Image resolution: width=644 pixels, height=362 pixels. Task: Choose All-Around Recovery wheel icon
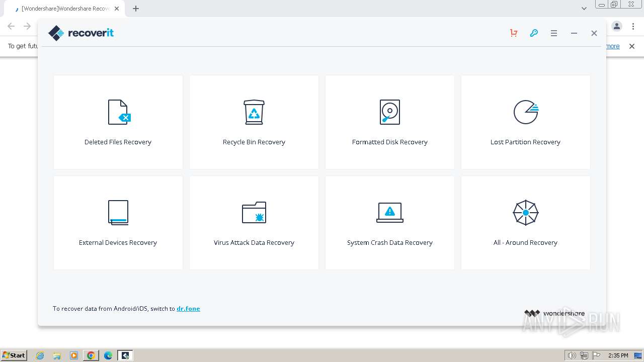pos(526,212)
